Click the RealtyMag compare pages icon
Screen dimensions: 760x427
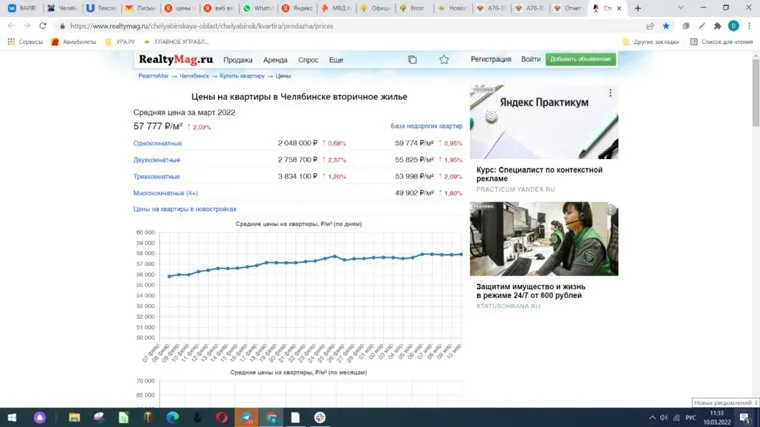click(412, 60)
